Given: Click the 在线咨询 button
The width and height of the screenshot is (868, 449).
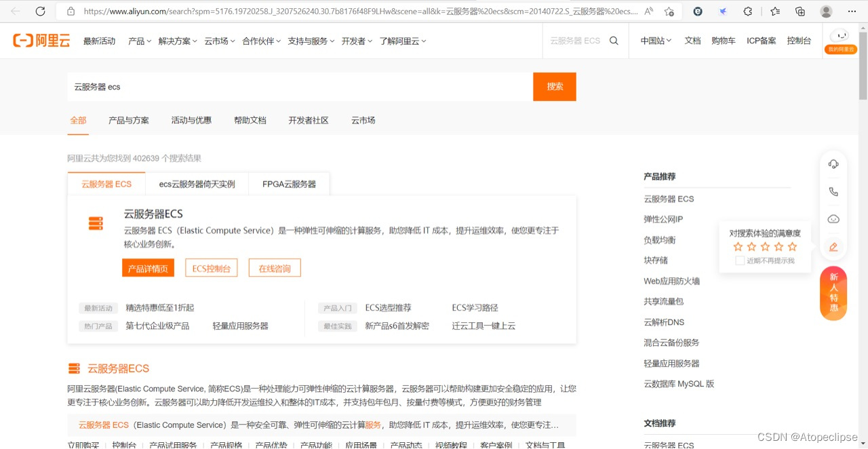Looking at the screenshot, I should [x=275, y=269].
